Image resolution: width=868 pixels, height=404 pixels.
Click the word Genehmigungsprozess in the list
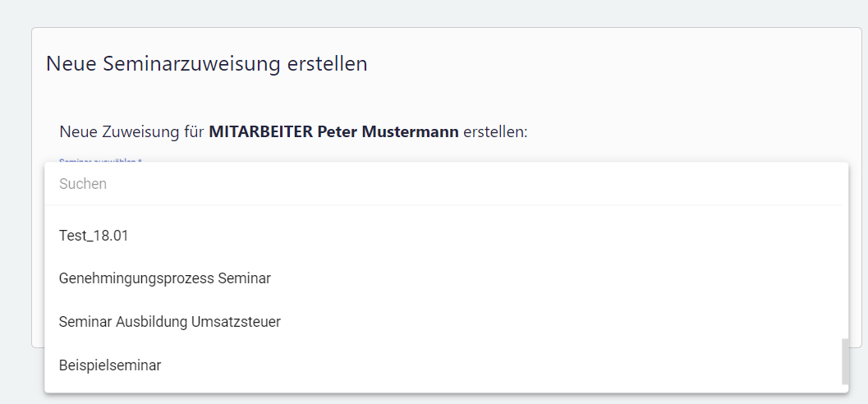click(136, 278)
